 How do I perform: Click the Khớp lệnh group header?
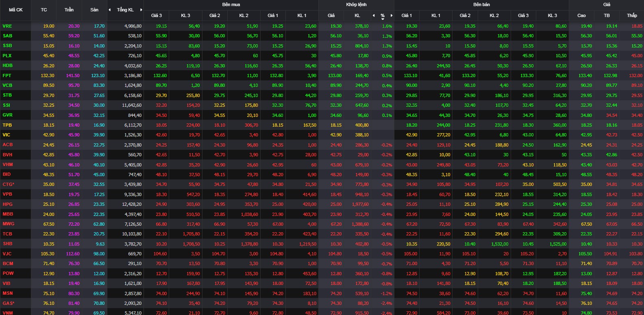tap(356, 4)
